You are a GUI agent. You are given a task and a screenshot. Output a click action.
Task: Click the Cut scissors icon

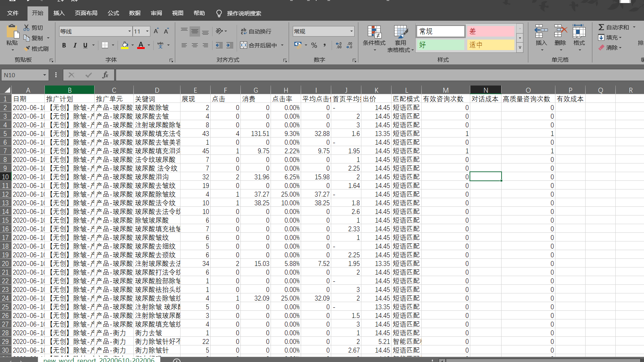[x=26, y=27]
